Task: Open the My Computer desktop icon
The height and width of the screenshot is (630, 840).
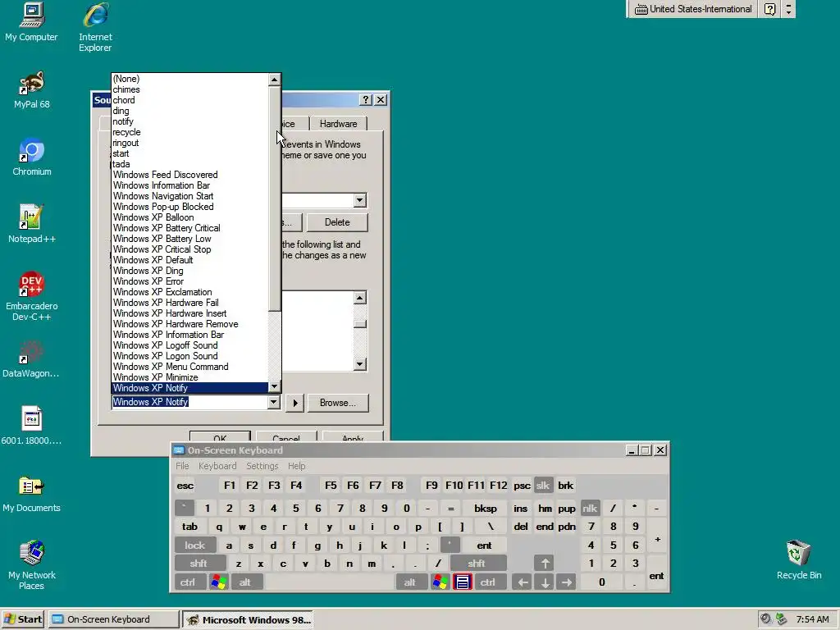Action: [31, 22]
